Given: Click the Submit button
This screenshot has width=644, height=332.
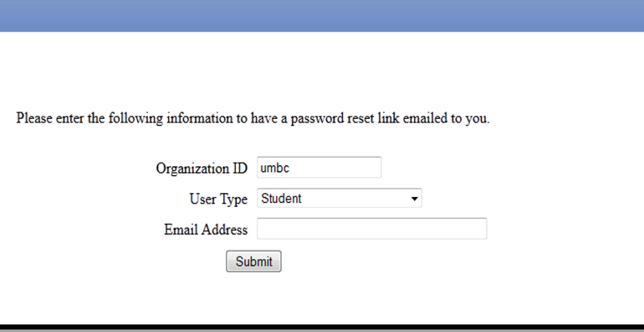Looking at the screenshot, I should (253, 261).
